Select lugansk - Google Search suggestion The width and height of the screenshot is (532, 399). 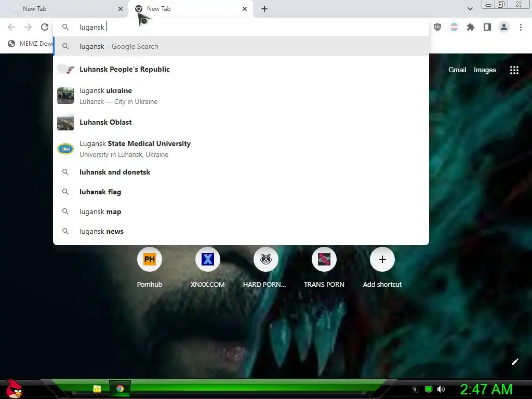(x=241, y=46)
